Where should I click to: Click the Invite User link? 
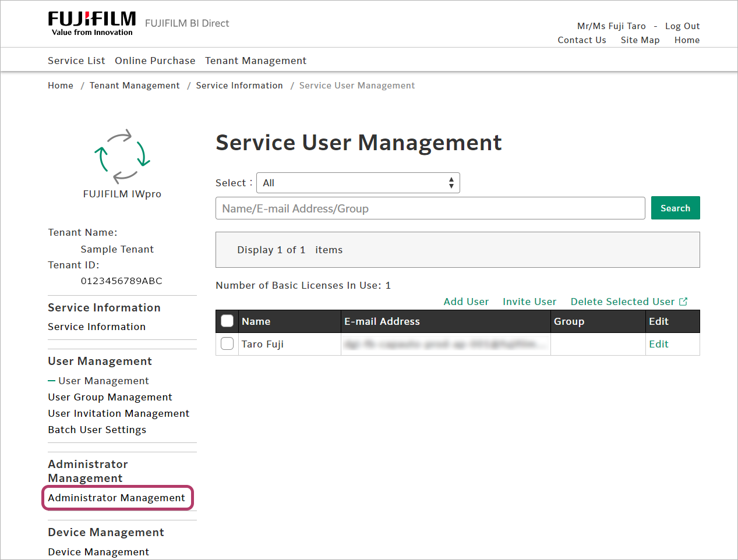click(529, 302)
